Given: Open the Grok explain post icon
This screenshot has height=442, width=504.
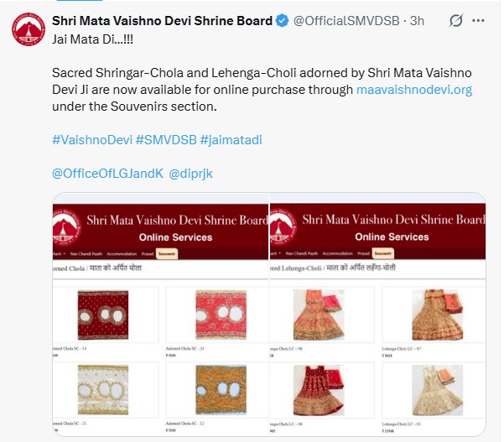Looking at the screenshot, I should [456, 21].
